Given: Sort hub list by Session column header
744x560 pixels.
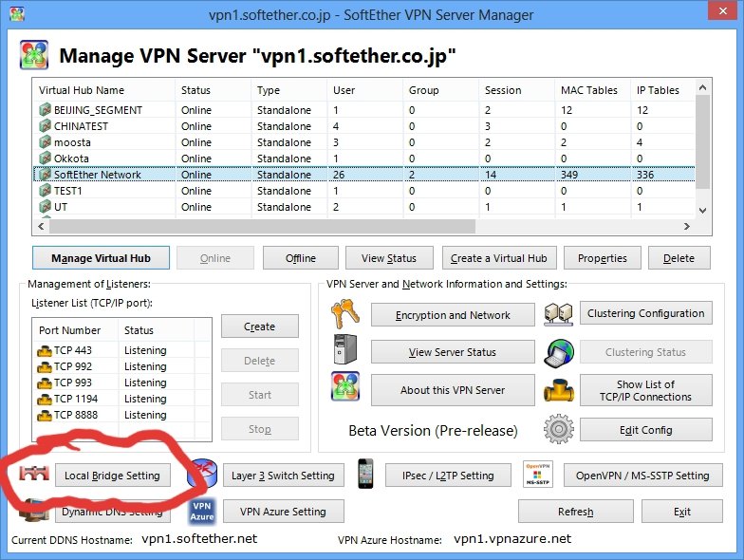Looking at the screenshot, I should (516, 89).
